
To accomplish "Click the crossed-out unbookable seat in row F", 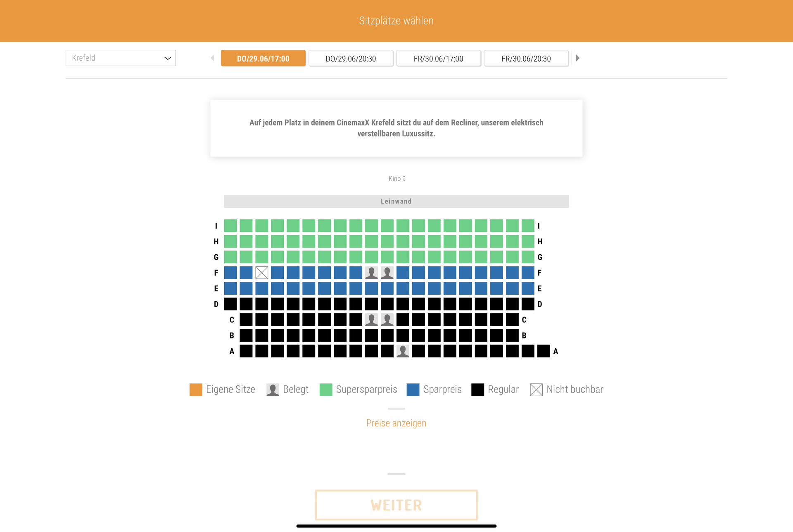I will click(x=262, y=273).
